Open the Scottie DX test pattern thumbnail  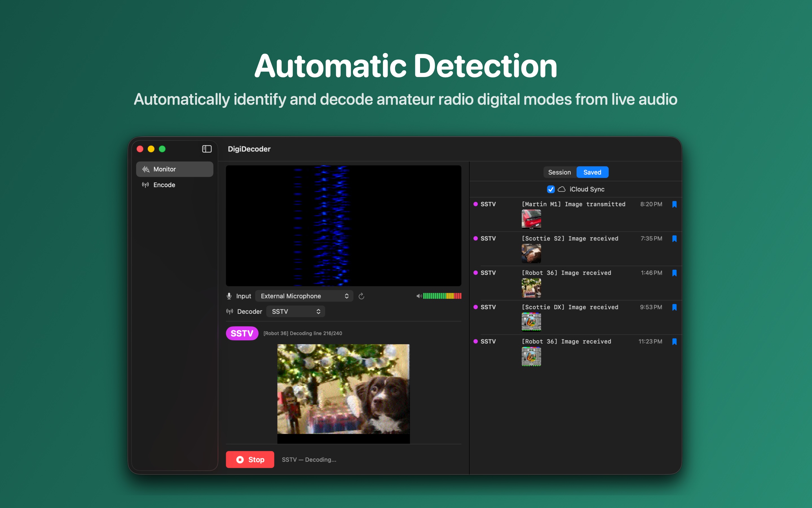tap(531, 322)
